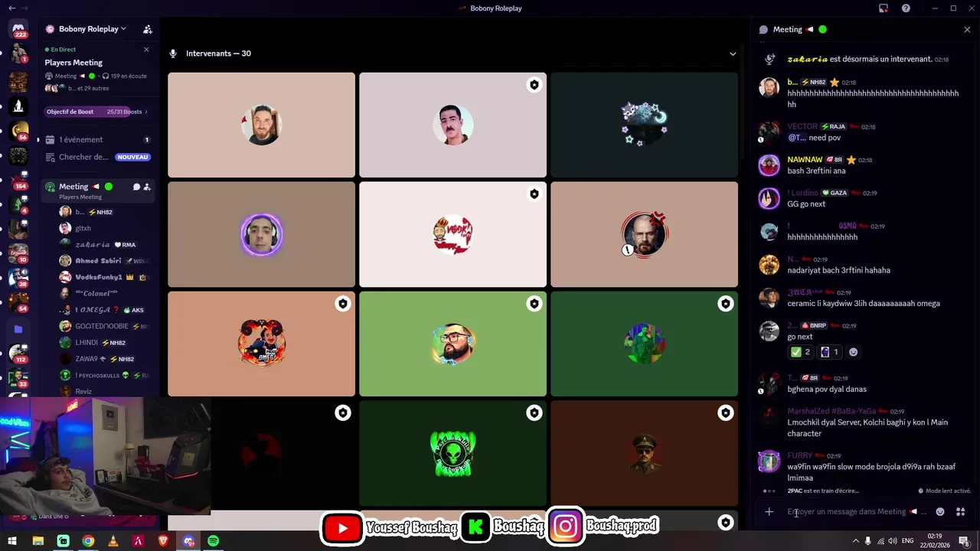Click moderator badge on OMEGA speaker tile
980x551 pixels.
coord(343,304)
